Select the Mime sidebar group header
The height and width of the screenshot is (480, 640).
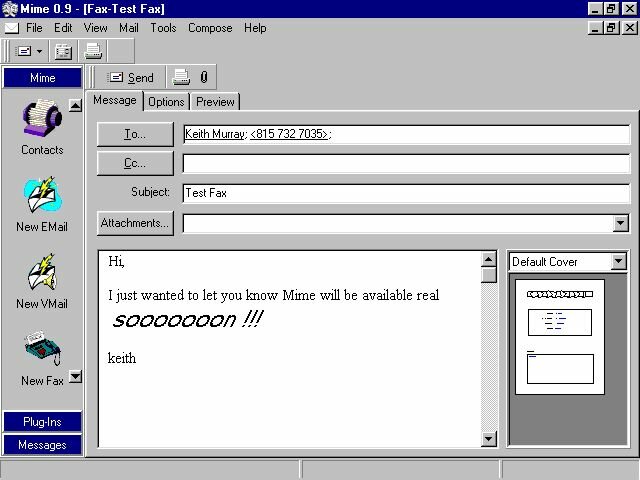42,78
